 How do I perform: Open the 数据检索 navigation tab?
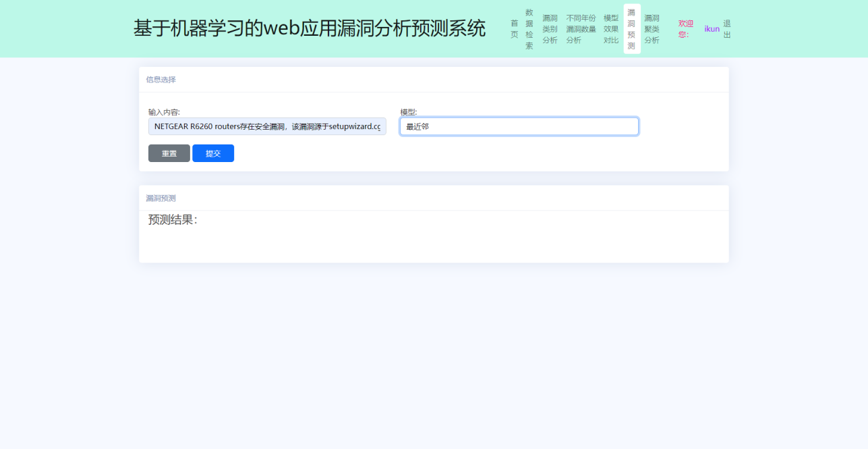click(529, 29)
